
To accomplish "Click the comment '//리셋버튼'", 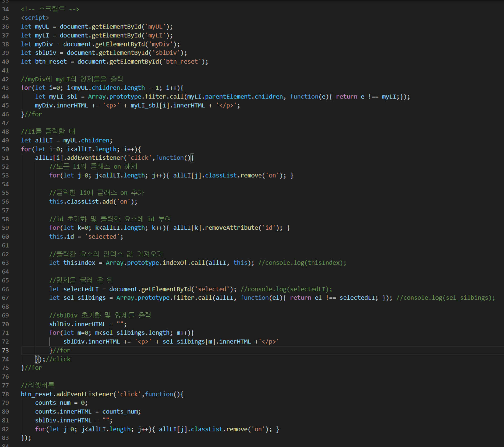I will 38,385.
